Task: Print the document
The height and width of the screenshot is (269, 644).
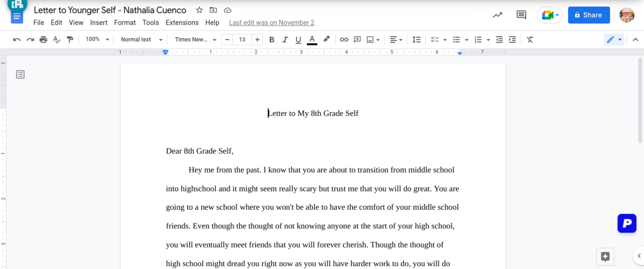Action: tap(43, 39)
